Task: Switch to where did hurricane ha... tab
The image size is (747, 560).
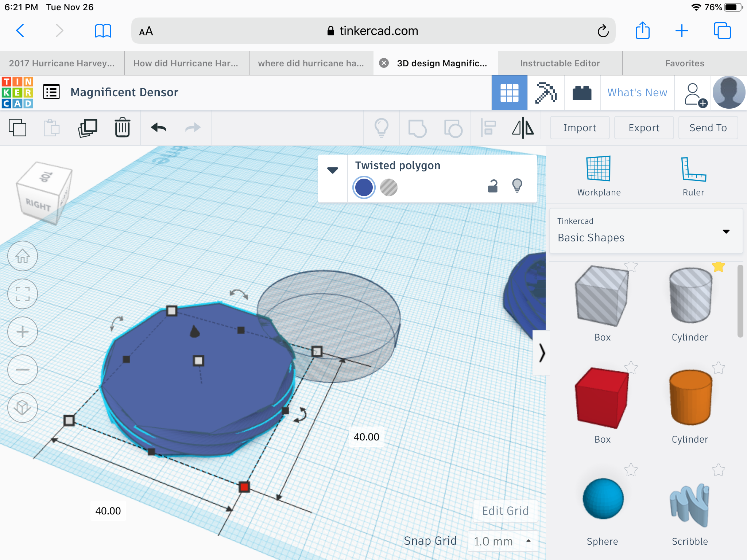Action: click(311, 63)
